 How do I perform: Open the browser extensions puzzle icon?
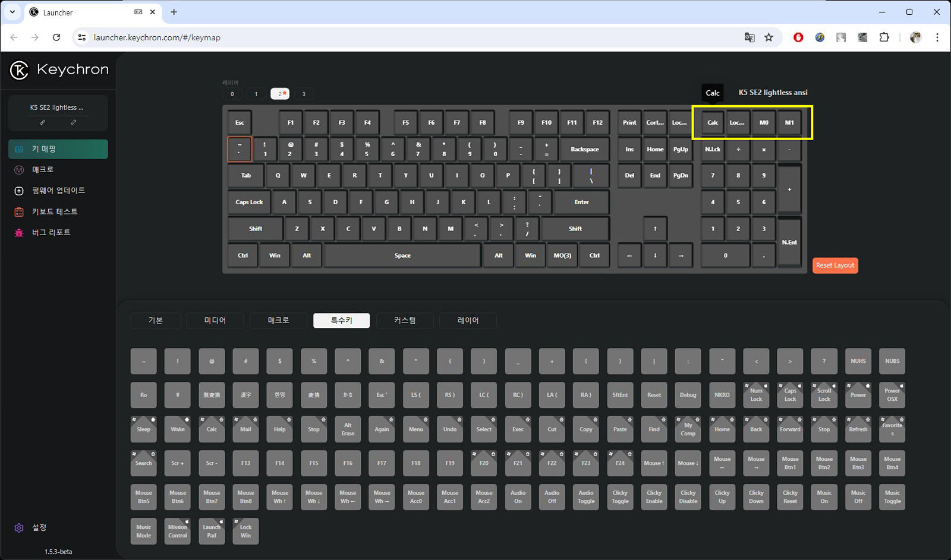884,37
